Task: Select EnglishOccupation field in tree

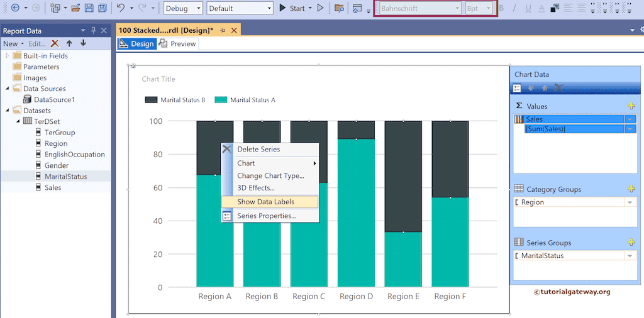Action: [x=75, y=155]
